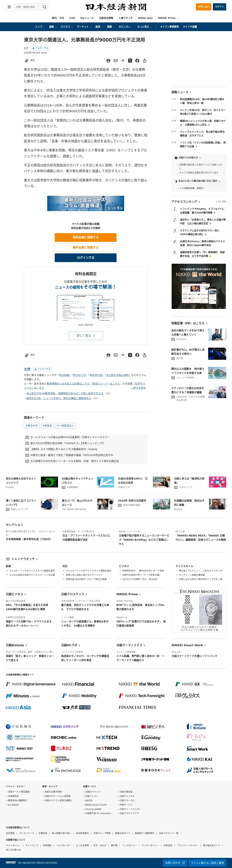The height and width of the screenshot is (868, 232).
Task: Open the 韓国SKハイニックス breaking news headline
Action: click(203, 123)
